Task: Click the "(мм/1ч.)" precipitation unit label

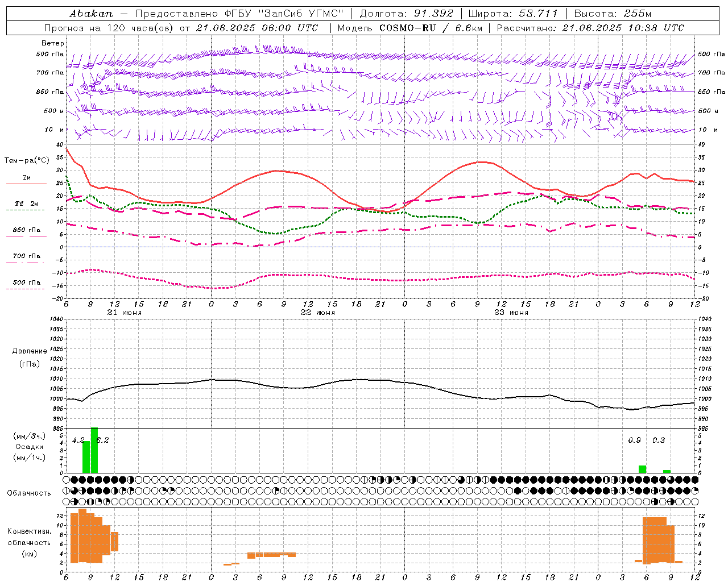Action: (x=30, y=458)
